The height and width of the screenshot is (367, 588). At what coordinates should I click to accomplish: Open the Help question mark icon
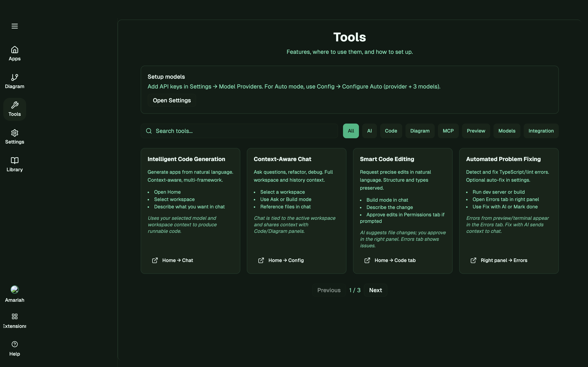point(14,344)
